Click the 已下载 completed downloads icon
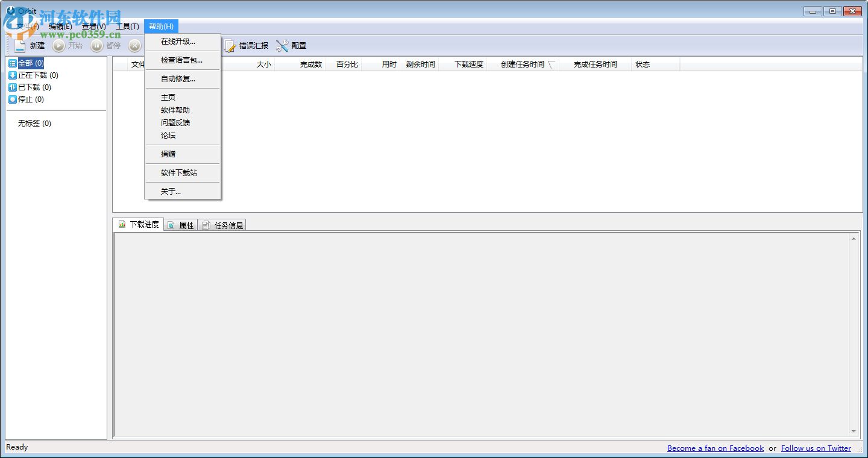 [11, 87]
